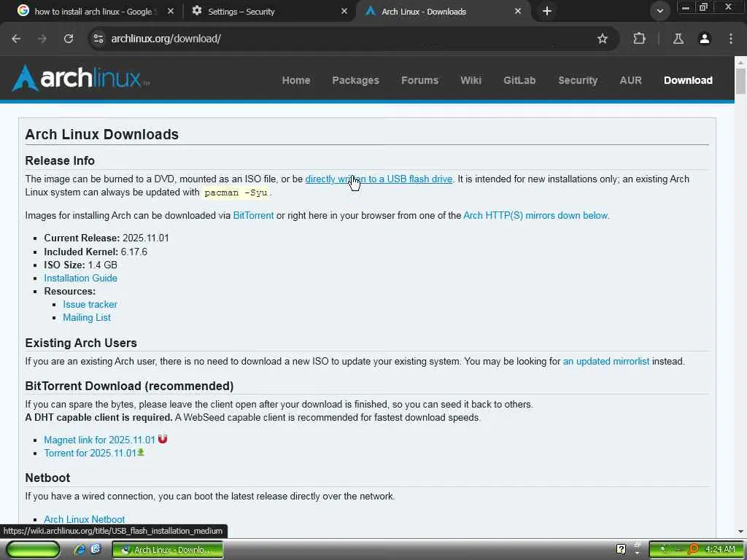Open Home in the site navigation
This screenshot has width=747, height=560.
point(296,80)
